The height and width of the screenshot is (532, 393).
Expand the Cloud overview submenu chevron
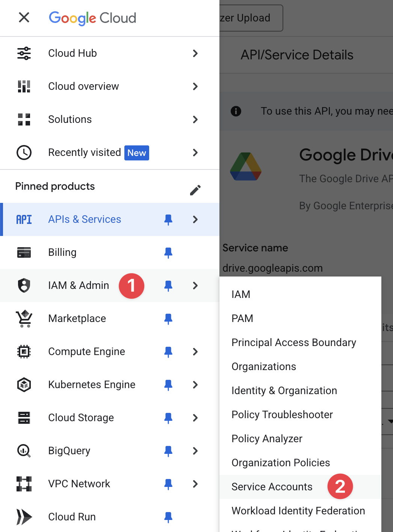(x=195, y=86)
